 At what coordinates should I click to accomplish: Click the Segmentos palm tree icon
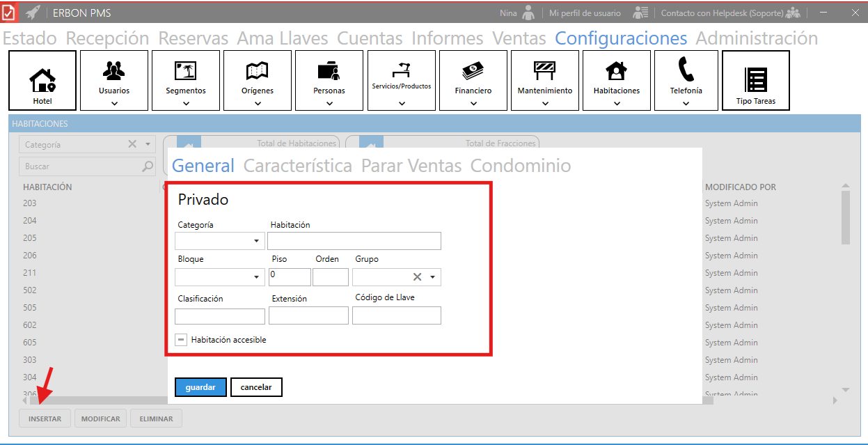coord(186,70)
